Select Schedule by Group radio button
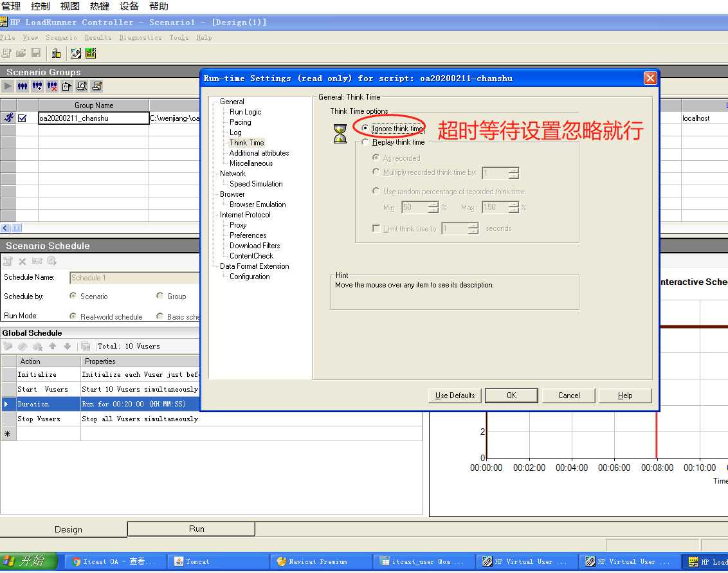Image resolution: width=728 pixels, height=573 pixels. (x=159, y=296)
